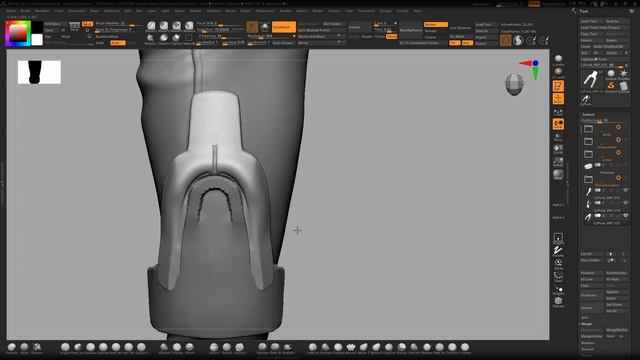Open settings gear of first subtool folder
This screenshot has width=640, height=360.
tap(618, 127)
